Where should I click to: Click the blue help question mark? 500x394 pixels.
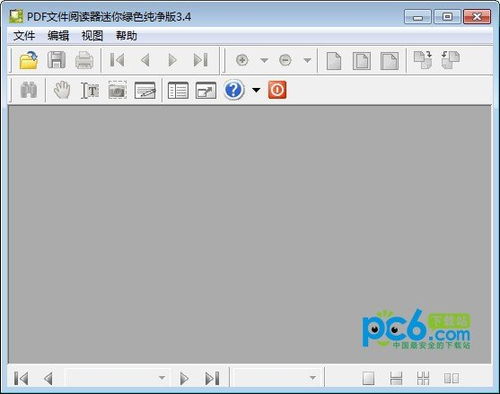[234, 90]
